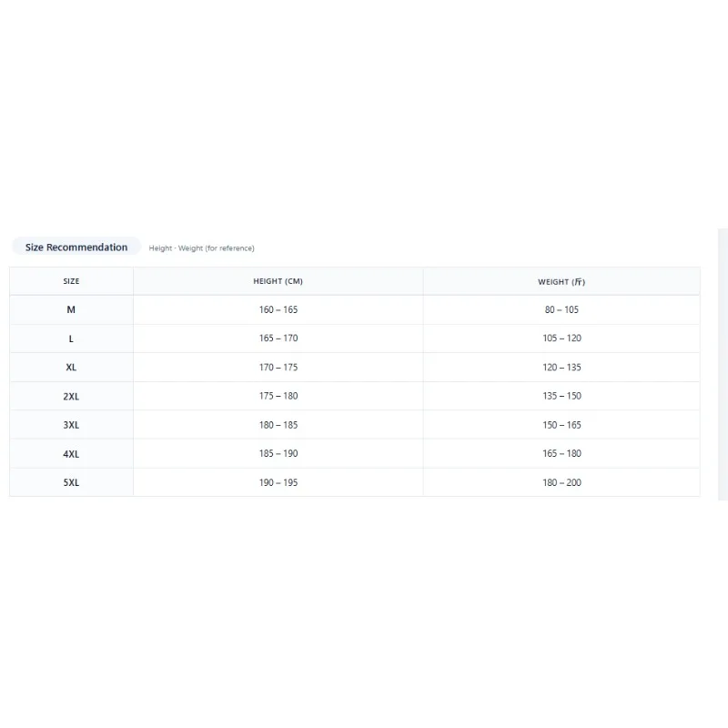
Task: Click the vertical scrollbar track at right edge
Action: tap(723, 365)
